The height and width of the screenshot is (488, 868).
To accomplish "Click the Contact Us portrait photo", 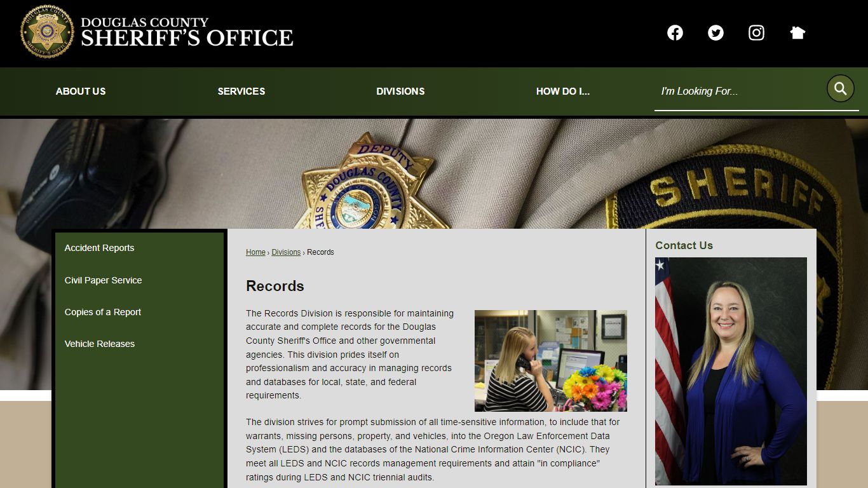I will click(x=731, y=371).
